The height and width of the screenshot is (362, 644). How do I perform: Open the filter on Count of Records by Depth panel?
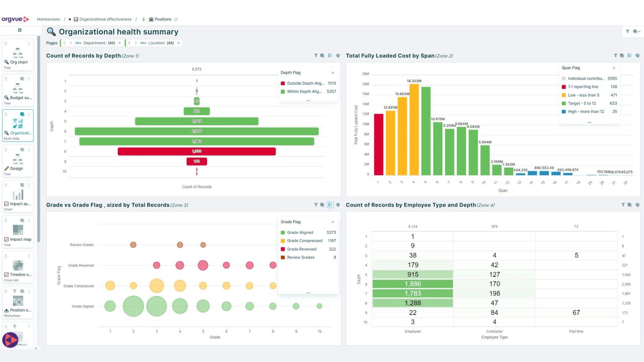(x=316, y=55)
